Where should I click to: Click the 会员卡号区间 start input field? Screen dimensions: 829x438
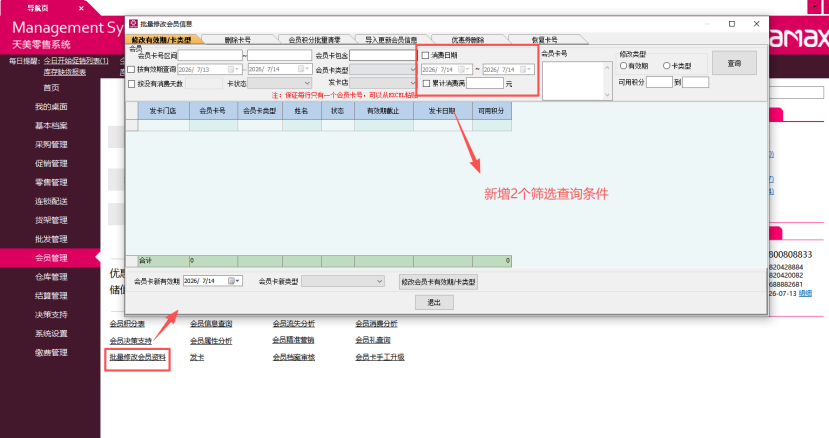tap(210, 56)
